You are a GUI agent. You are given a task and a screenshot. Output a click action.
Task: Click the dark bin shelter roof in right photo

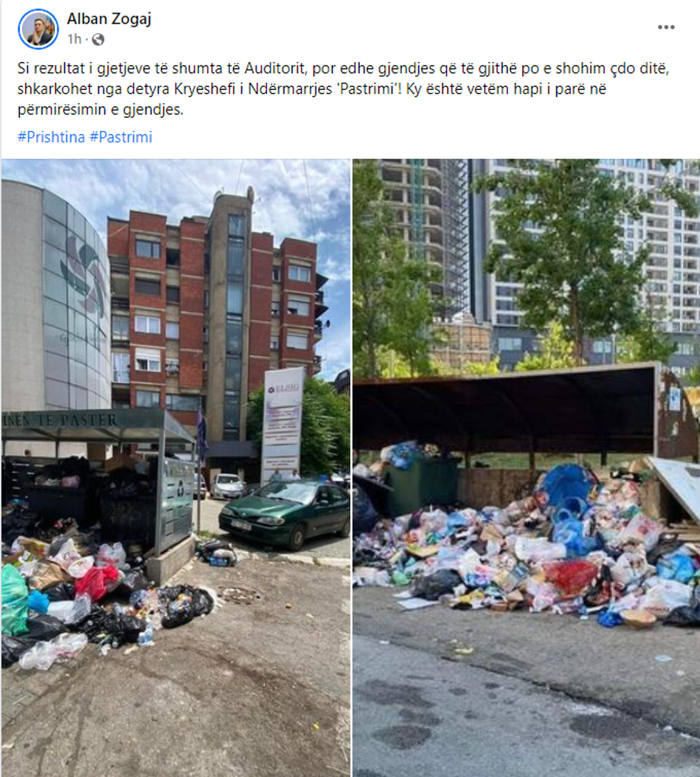(x=505, y=410)
